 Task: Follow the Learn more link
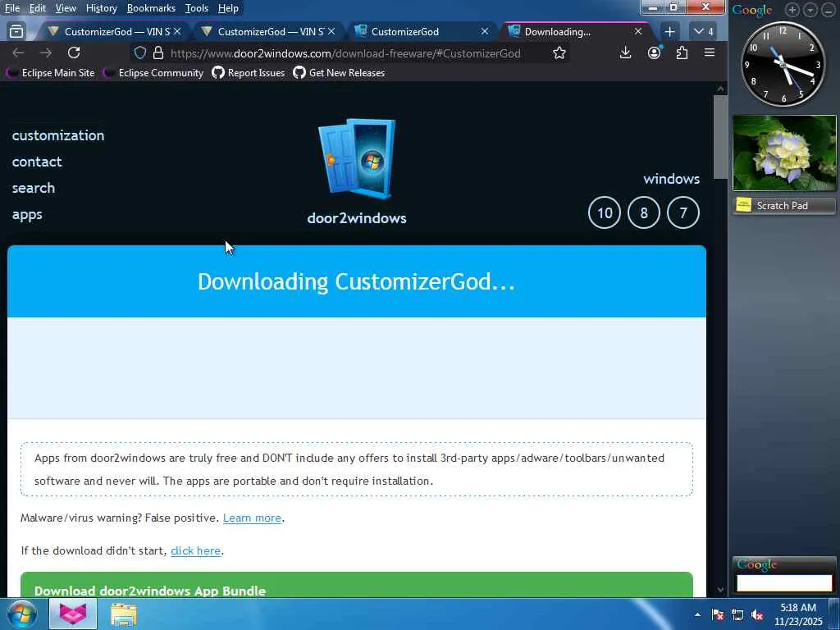(253, 518)
